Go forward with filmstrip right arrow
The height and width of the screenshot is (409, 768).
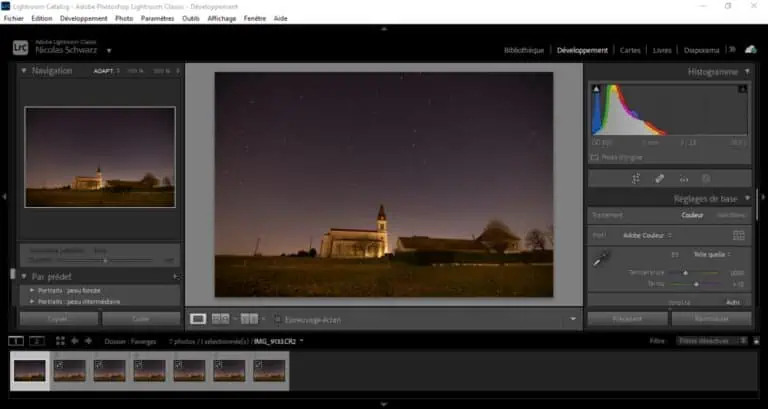tap(88, 341)
